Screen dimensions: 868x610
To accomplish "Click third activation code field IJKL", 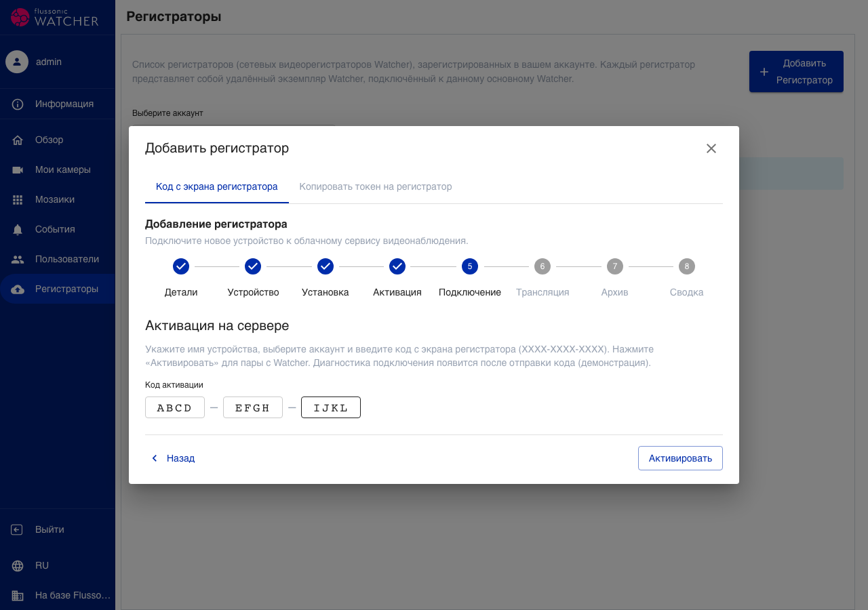I will pyautogui.click(x=331, y=407).
